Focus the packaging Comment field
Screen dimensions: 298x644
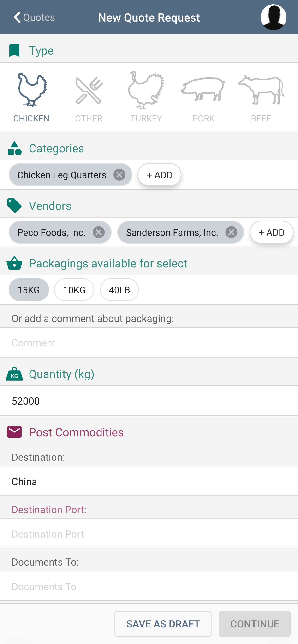pos(149,343)
